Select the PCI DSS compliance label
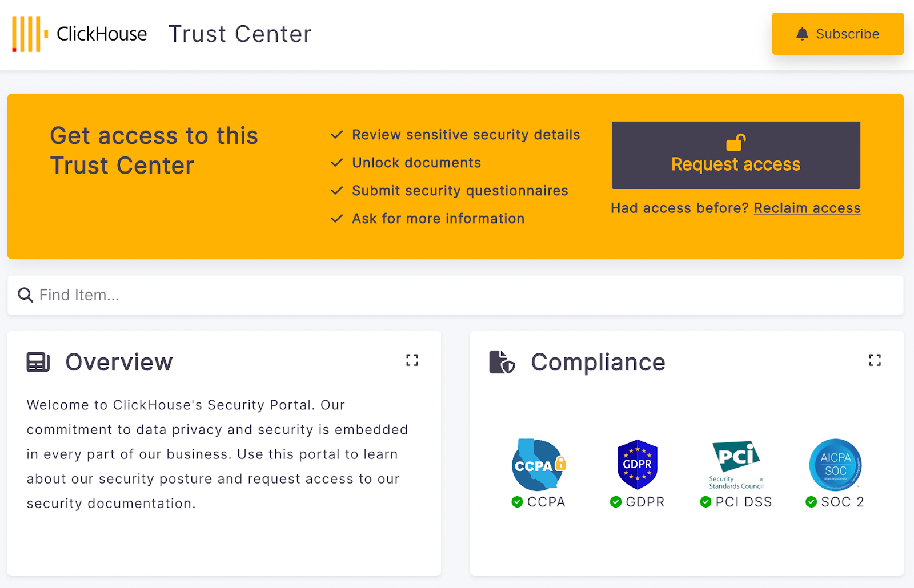Image resolution: width=914 pixels, height=588 pixels. pyautogui.click(x=743, y=502)
